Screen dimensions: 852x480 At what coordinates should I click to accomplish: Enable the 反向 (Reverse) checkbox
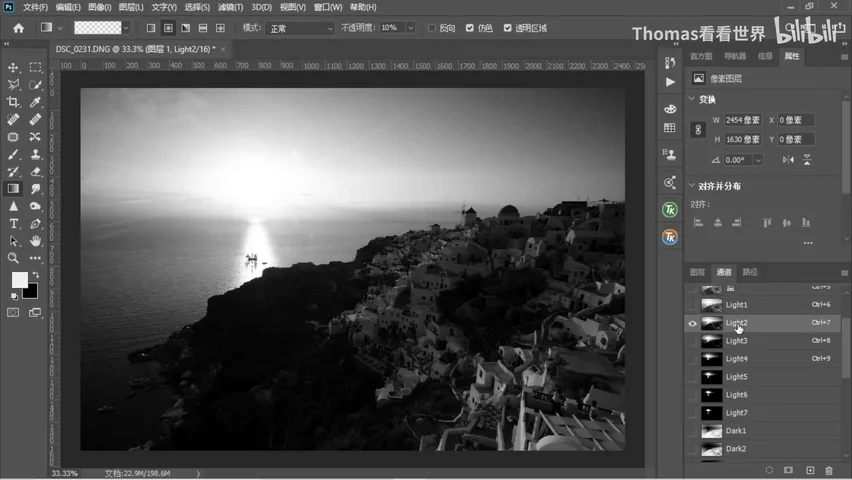(432, 28)
